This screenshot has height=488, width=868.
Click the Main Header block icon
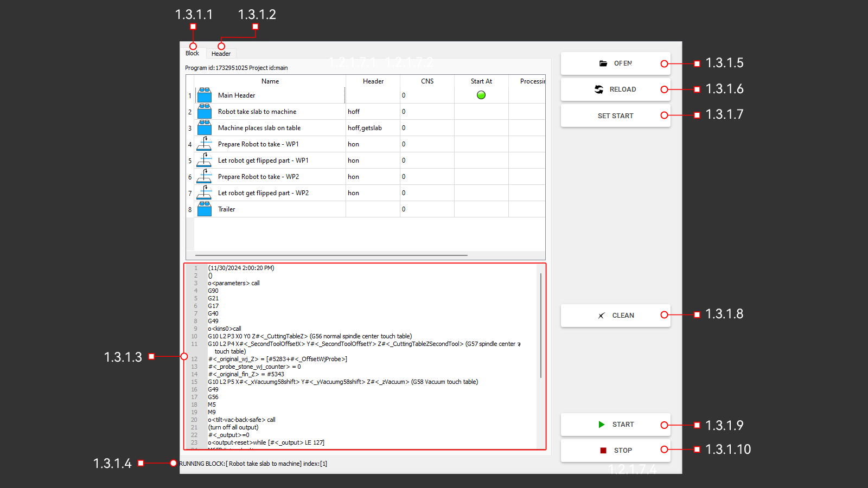(205, 95)
